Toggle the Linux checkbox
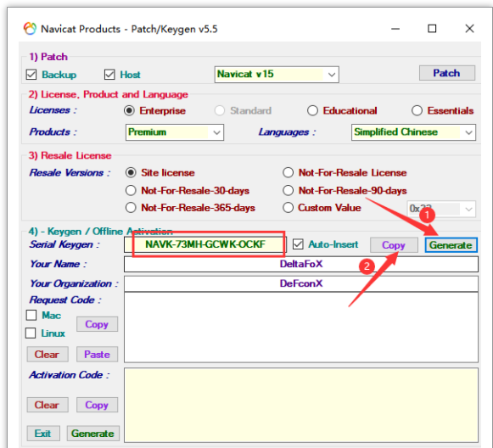Screen dimensions: 493x448 pos(31,333)
